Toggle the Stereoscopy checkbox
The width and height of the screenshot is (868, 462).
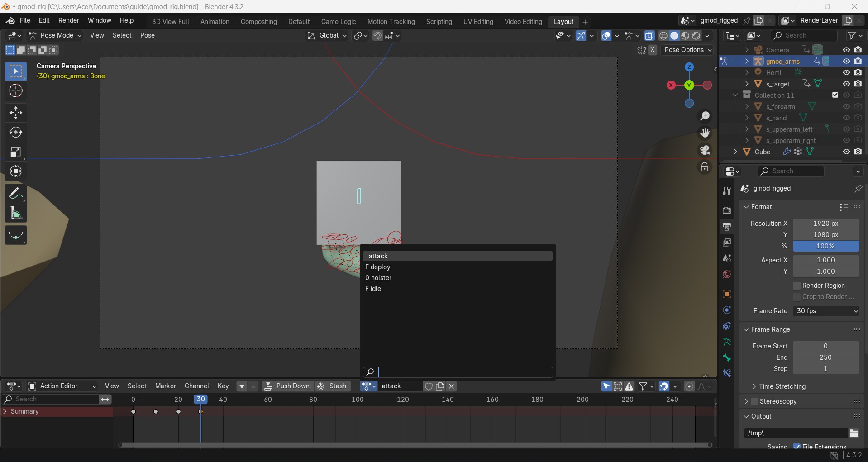tap(754, 401)
